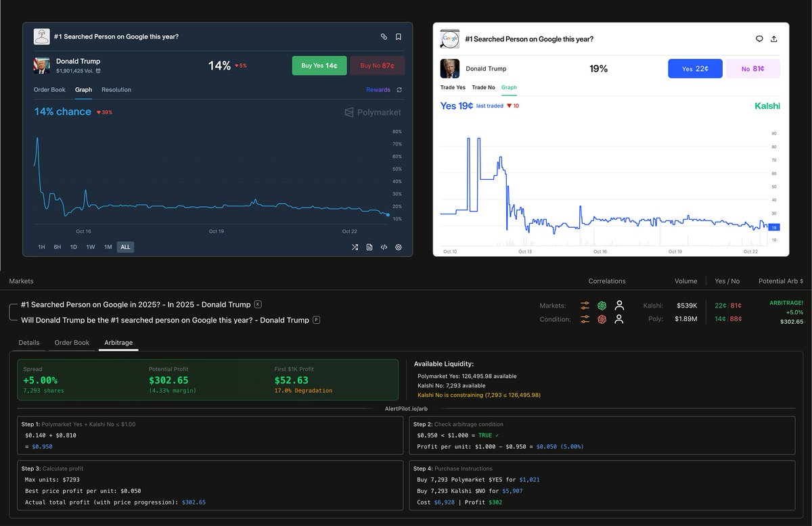This screenshot has width=812, height=526.
Task: Click Potential Arb $ column header
Action: [781, 281]
